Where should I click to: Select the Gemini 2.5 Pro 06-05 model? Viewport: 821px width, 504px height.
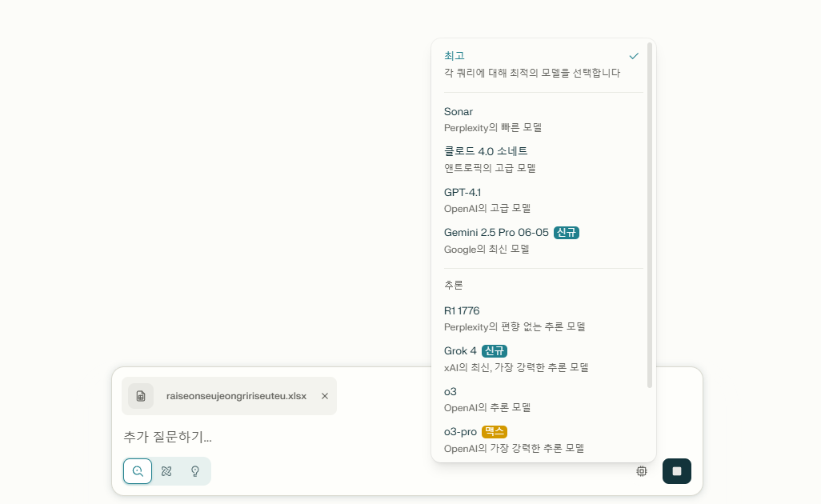[x=543, y=240]
